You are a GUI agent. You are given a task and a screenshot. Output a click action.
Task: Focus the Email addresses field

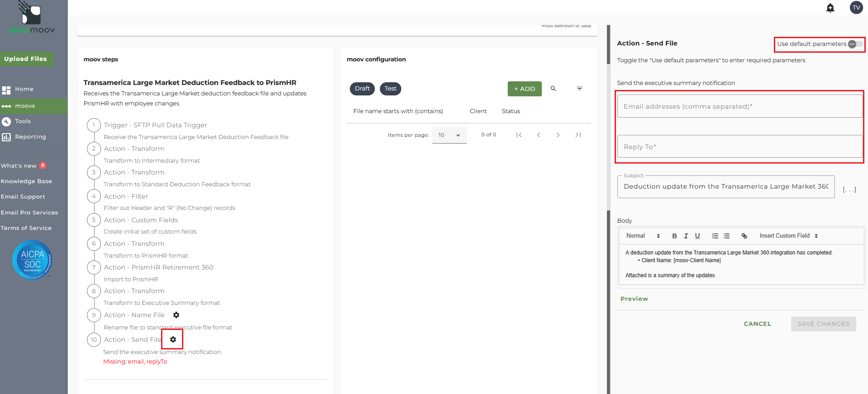click(x=740, y=106)
